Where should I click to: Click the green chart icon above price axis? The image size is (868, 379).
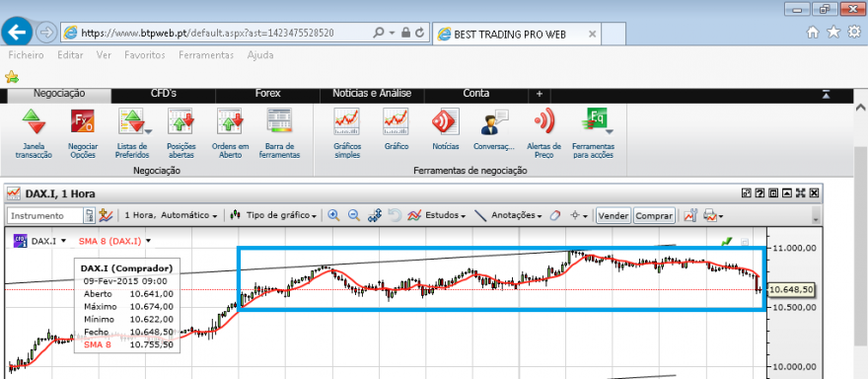click(x=727, y=242)
